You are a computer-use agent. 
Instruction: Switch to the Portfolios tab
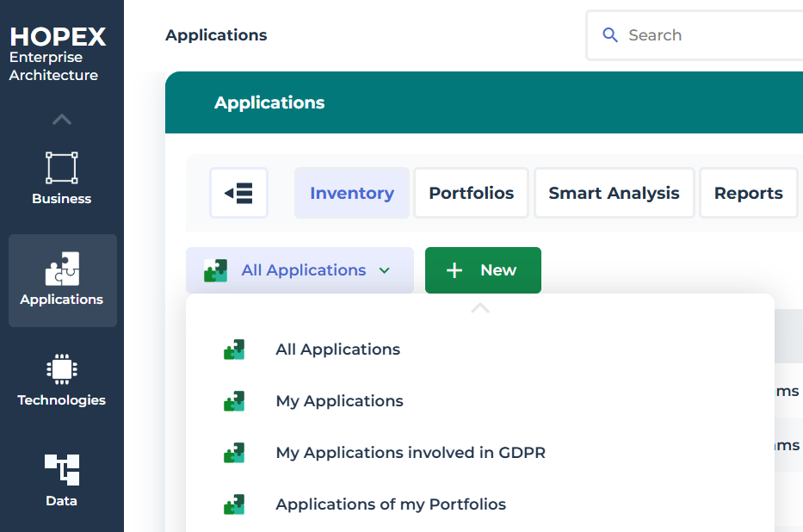(x=471, y=193)
